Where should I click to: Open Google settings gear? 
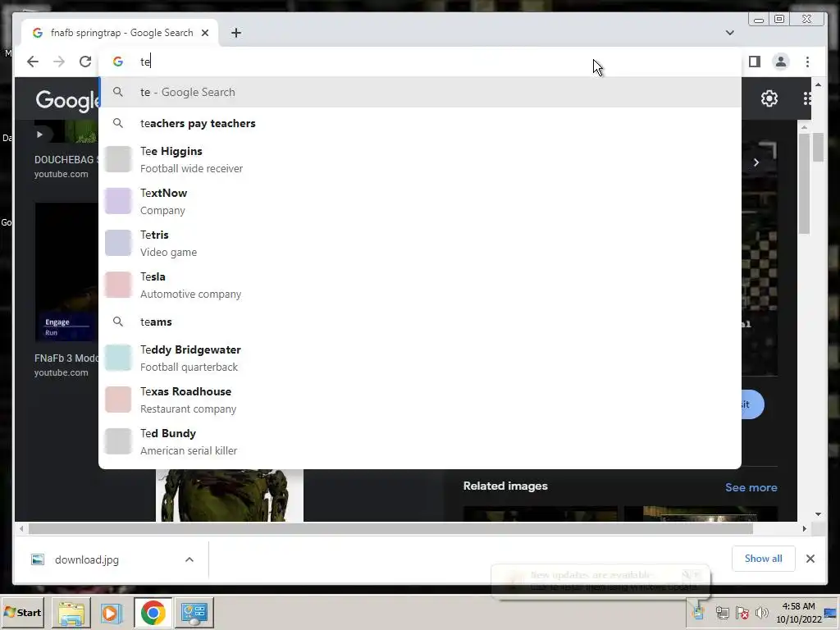click(x=769, y=98)
